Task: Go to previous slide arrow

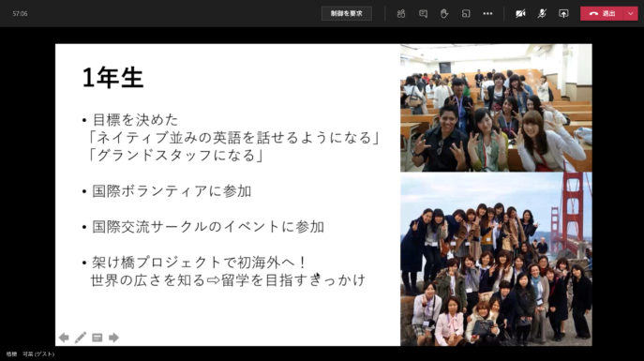Action: (x=64, y=338)
